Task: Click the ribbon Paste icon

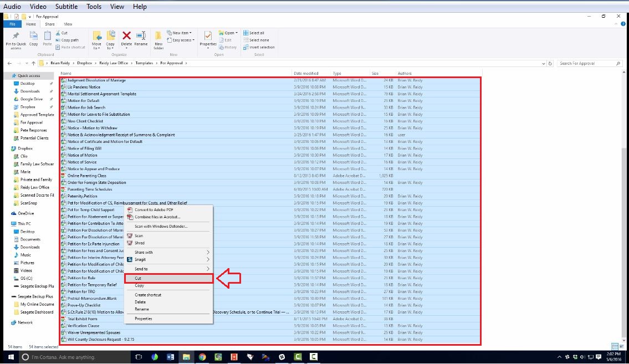Action: pyautogui.click(x=47, y=35)
